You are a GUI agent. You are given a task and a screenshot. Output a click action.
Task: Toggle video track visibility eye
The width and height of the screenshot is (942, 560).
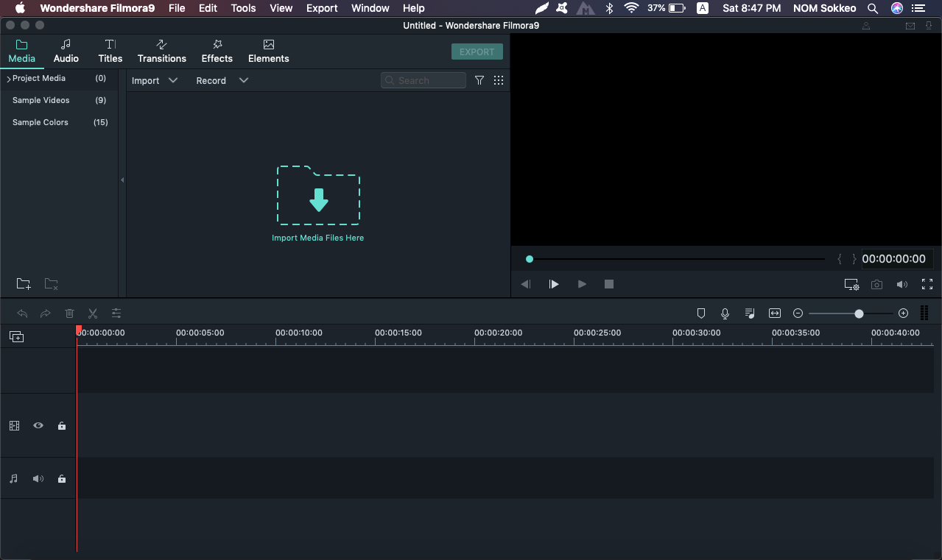(x=38, y=425)
